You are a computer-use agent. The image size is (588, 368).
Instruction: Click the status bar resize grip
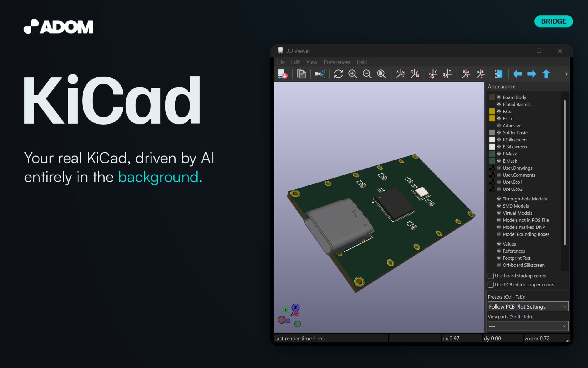567,340
